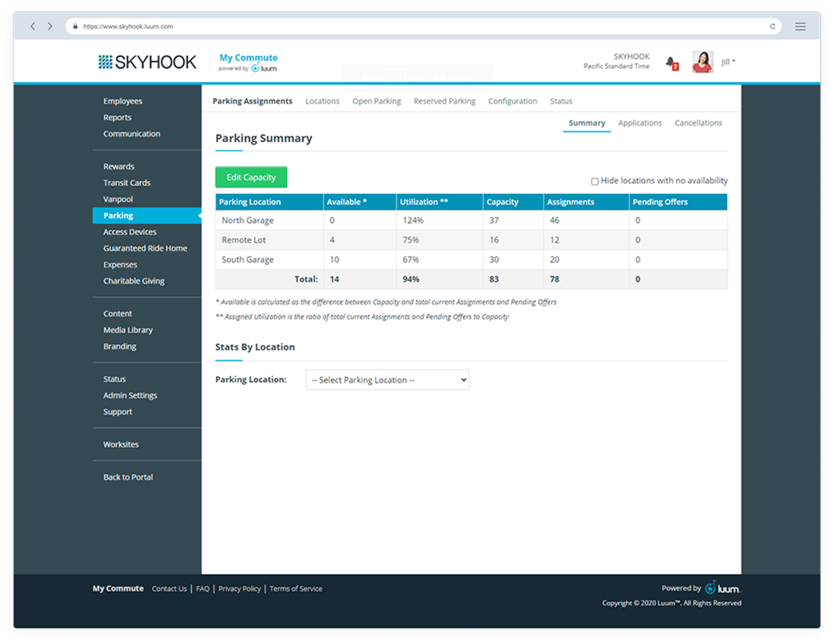This screenshot has height=644, width=834.
Task: Switch to the Cancellations tab
Action: pyautogui.click(x=698, y=123)
